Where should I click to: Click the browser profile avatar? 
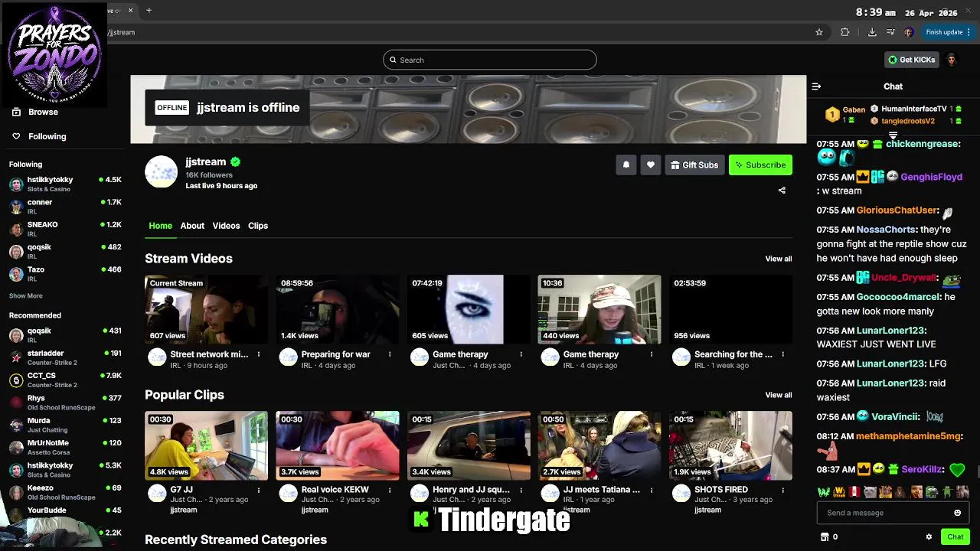[x=908, y=32]
